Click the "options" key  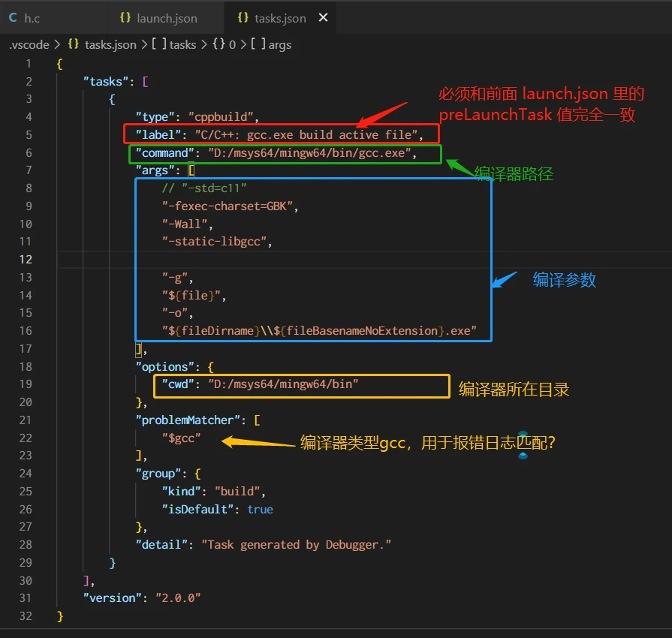coord(165,367)
